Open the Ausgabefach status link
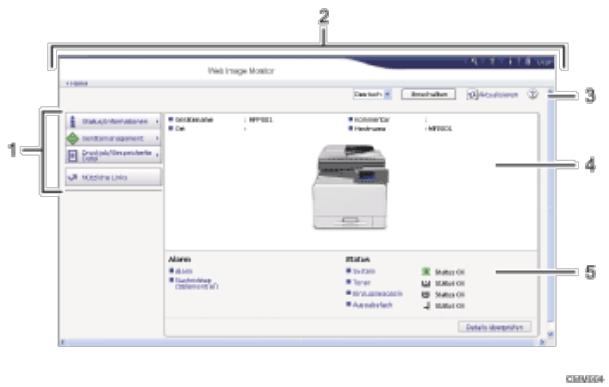The height and width of the screenshot is (387, 609). [372, 305]
